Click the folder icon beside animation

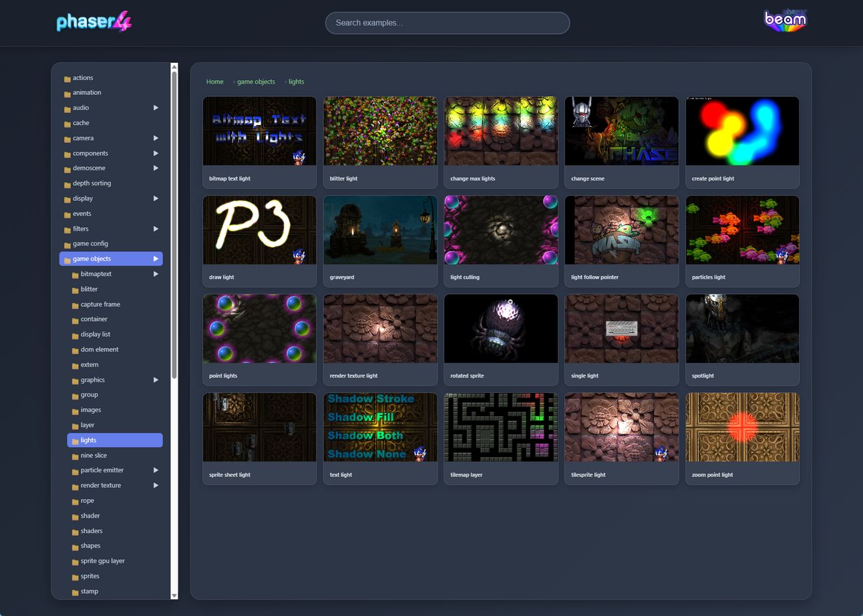click(67, 94)
